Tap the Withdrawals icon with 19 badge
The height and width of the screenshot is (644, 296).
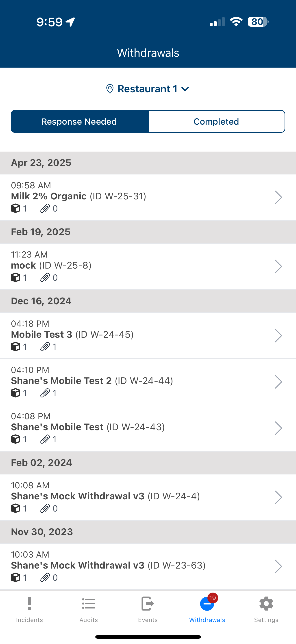pos(207,604)
